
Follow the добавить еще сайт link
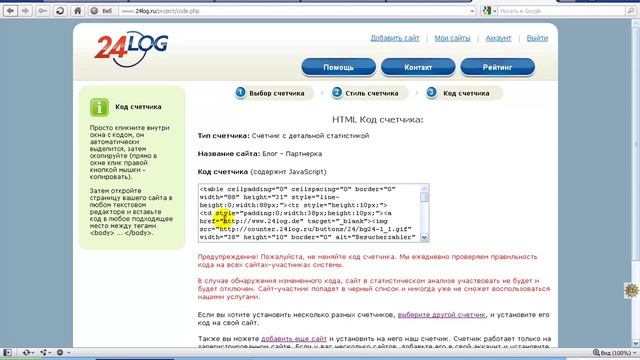tap(294, 339)
